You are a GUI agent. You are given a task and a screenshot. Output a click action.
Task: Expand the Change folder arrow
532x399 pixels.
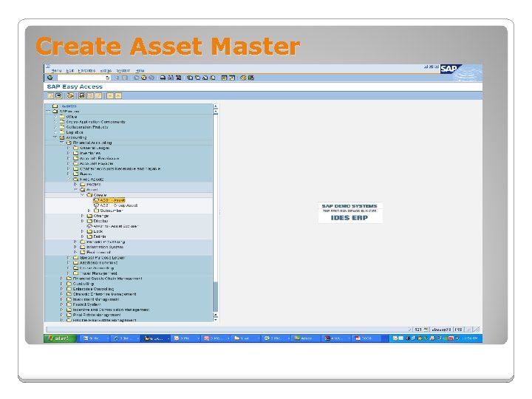[83, 216]
